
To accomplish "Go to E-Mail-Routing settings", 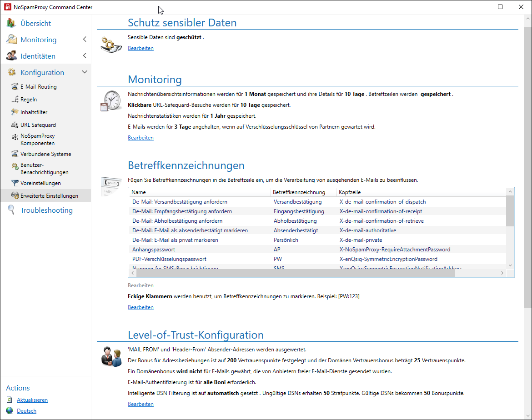I will (x=38, y=86).
